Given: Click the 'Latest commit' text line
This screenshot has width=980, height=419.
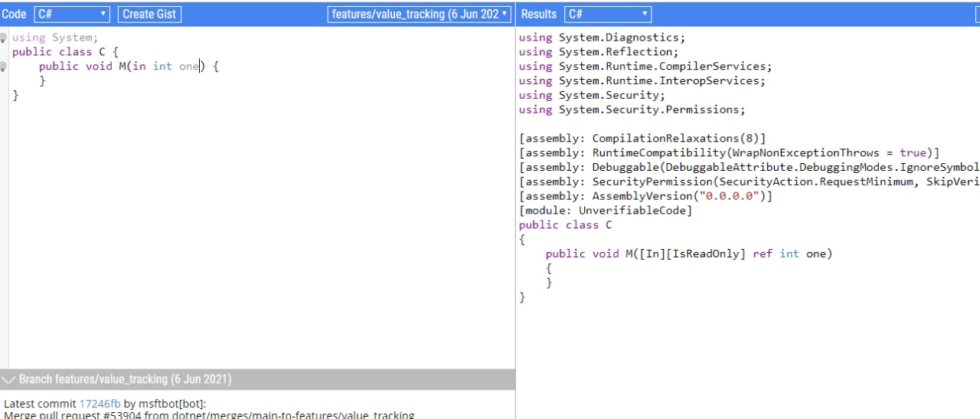Looking at the screenshot, I should (105, 404).
